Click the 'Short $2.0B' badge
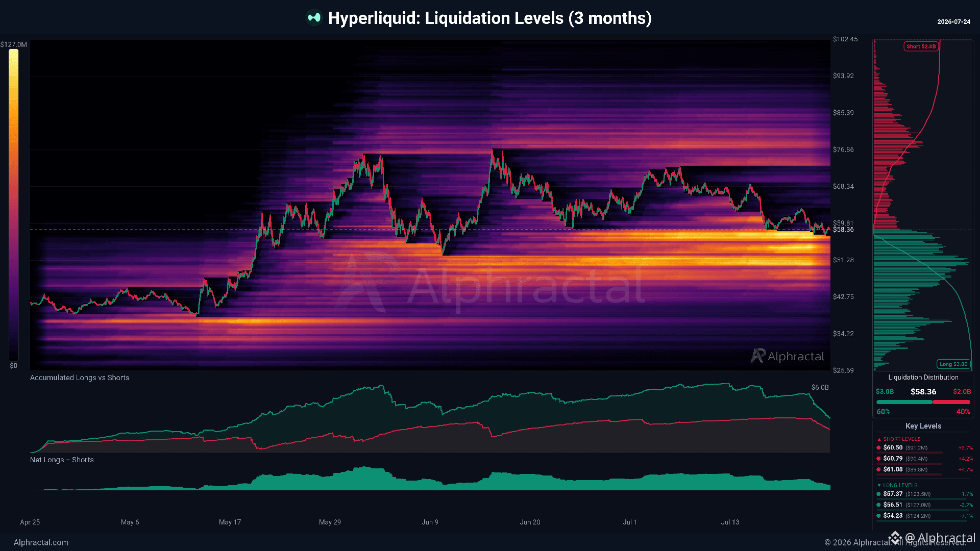The image size is (980, 551). click(921, 46)
